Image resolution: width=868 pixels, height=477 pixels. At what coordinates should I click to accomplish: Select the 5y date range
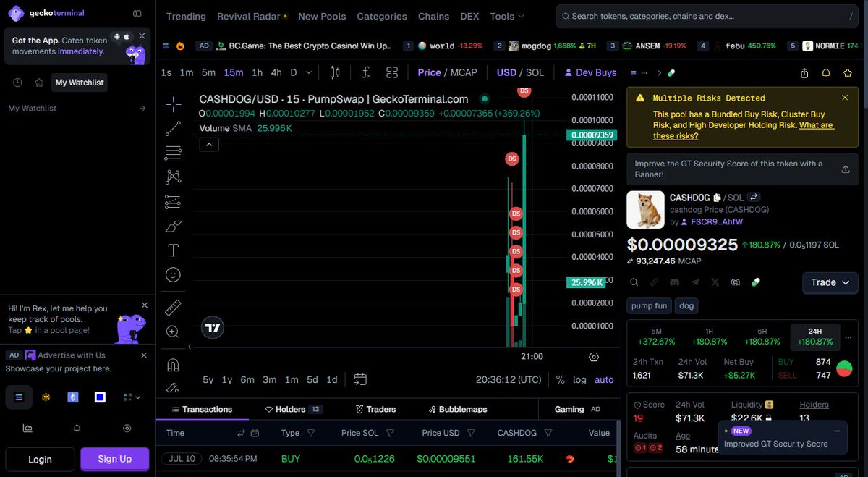208,380
